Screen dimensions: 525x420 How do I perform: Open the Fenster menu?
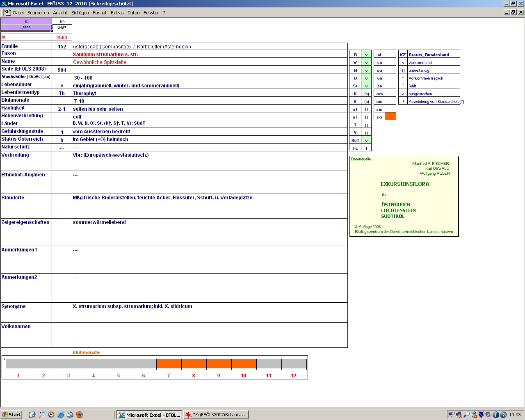pyautogui.click(x=151, y=13)
